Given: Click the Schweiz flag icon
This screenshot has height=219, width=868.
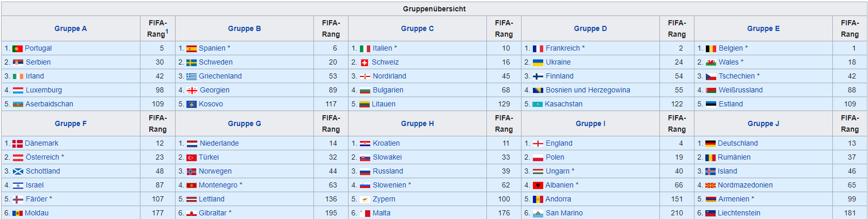Looking at the screenshot, I should point(365,62).
